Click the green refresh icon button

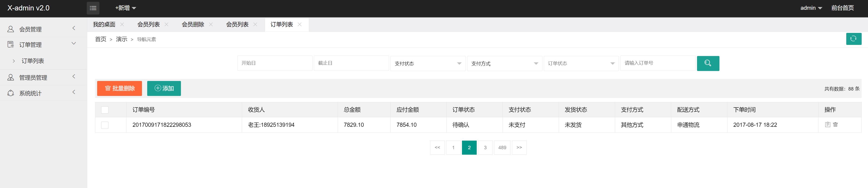tap(854, 39)
